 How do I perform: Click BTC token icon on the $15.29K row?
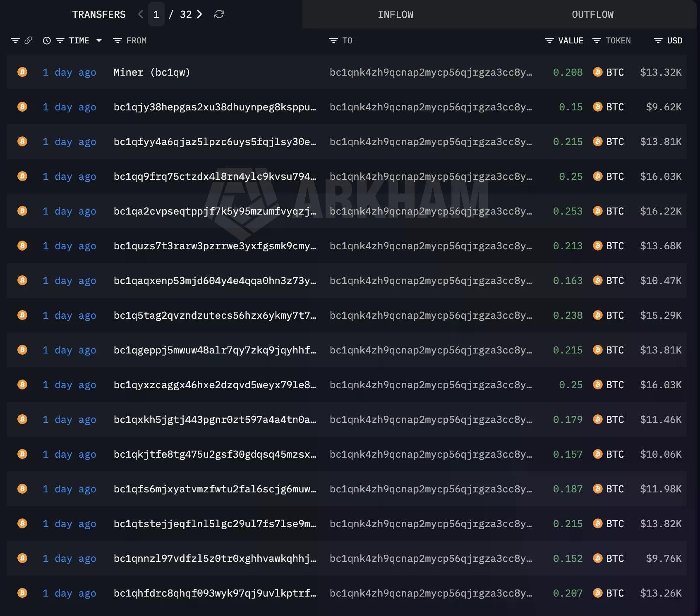[597, 315]
